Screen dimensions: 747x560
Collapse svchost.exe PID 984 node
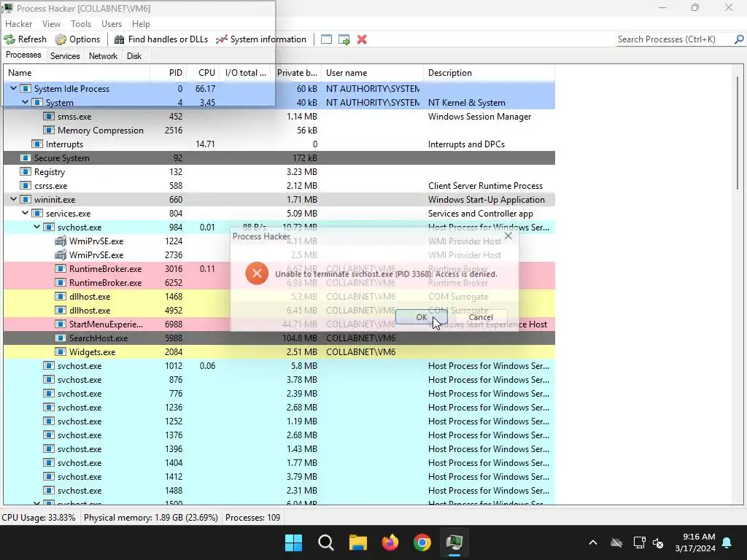tap(36, 227)
